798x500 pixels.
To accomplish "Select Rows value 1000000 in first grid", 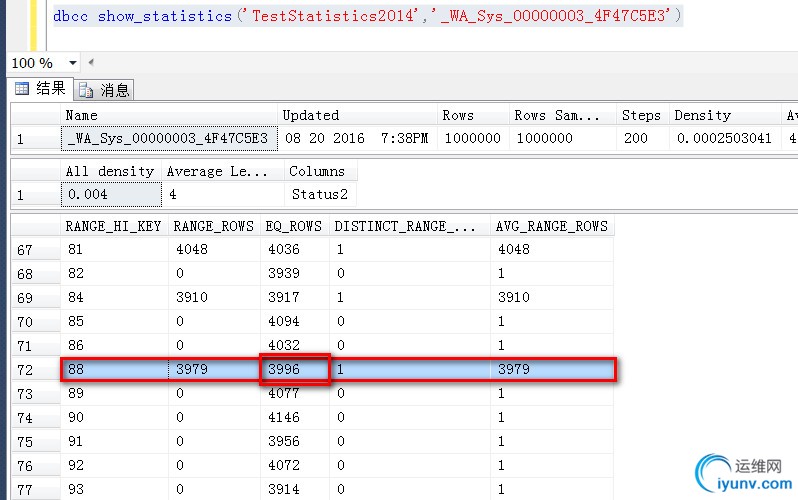I will [473, 138].
